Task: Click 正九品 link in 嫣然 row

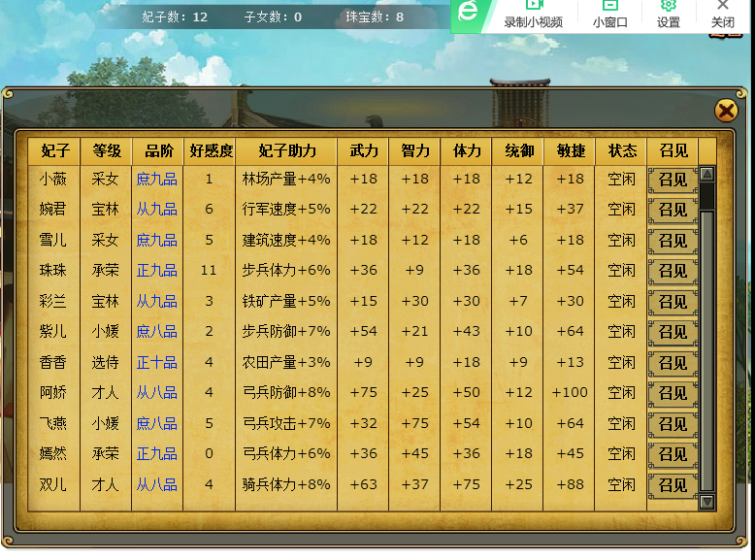Action: (156, 453)
